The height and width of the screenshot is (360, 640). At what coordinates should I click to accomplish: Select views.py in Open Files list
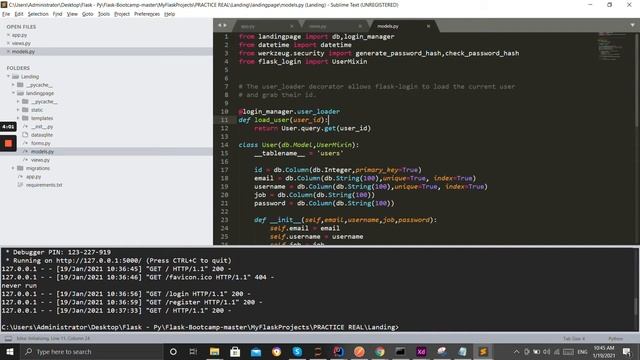point(21,43)
